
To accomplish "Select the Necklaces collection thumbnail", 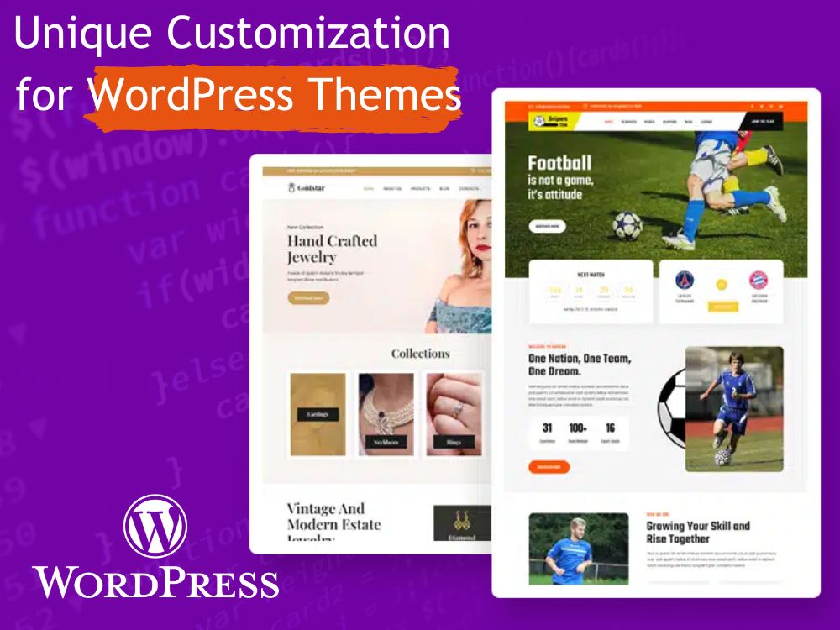I will tap(386, 414).
